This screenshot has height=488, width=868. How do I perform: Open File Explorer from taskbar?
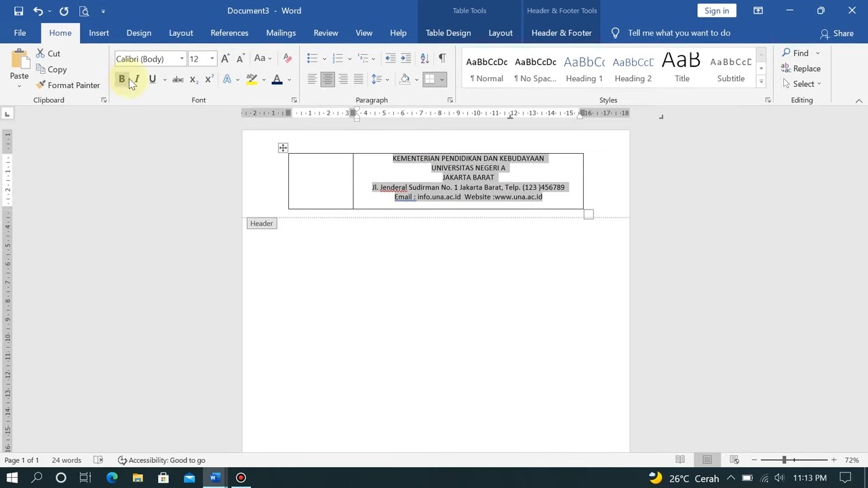(x=138, y=478)
